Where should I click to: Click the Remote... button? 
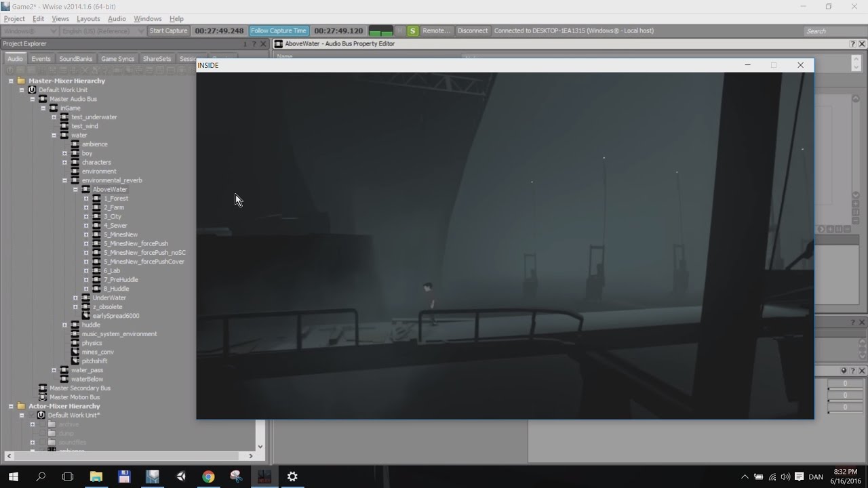click(436, 31)
